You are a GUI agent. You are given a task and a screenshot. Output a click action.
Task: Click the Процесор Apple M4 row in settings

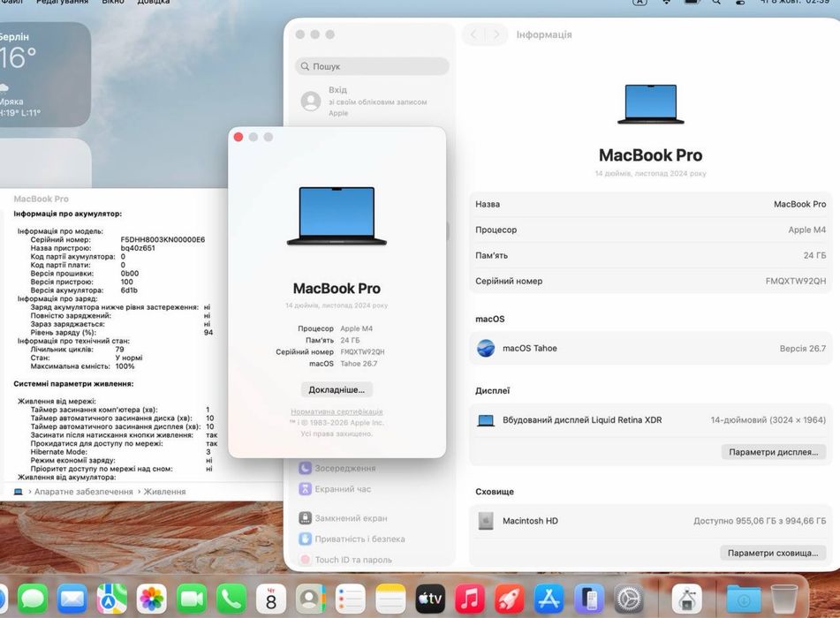coord(650,230)
